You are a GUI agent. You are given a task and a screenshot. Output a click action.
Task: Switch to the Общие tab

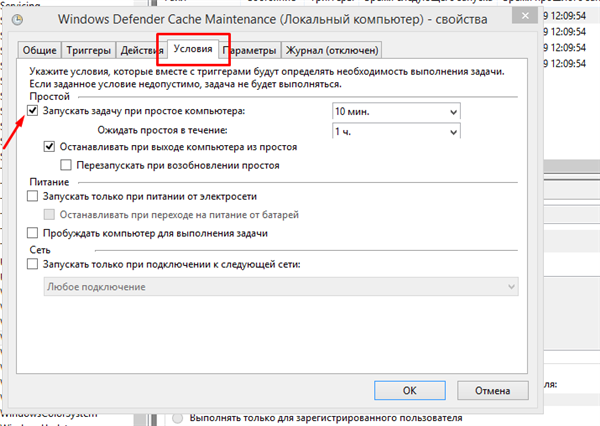click(39, 50)
